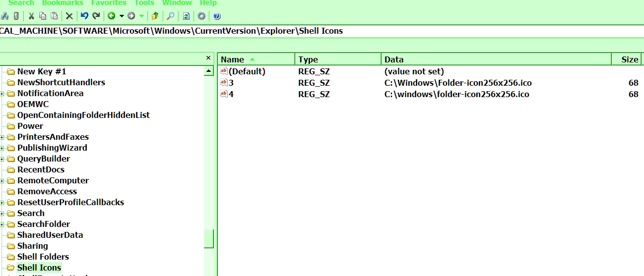This screenshot has height=276, width=644.
Task: Click the registry path address bar
Action: (x=322, y=31)
